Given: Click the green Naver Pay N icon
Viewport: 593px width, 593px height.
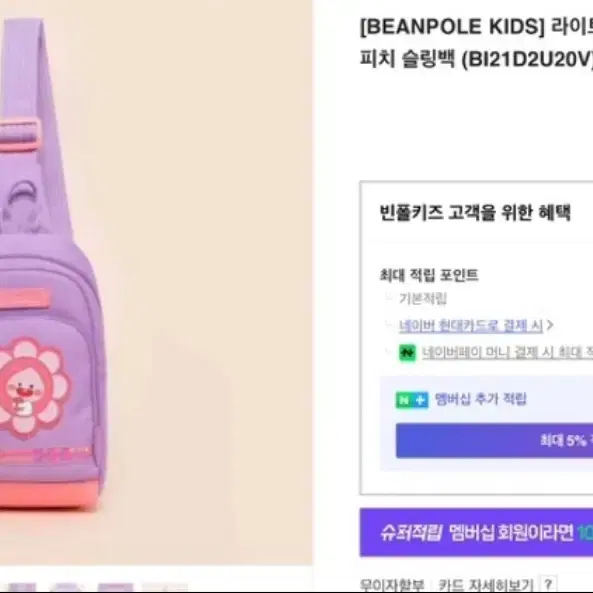Looking at the screenshot, I should pyautogui.click(x=407, y=353).
